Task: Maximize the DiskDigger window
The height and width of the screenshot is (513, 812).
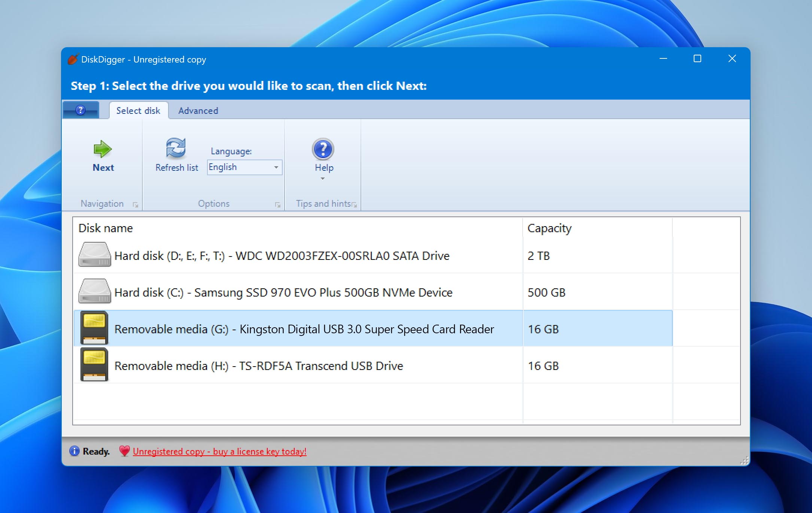Action: [x=697, y=59]
